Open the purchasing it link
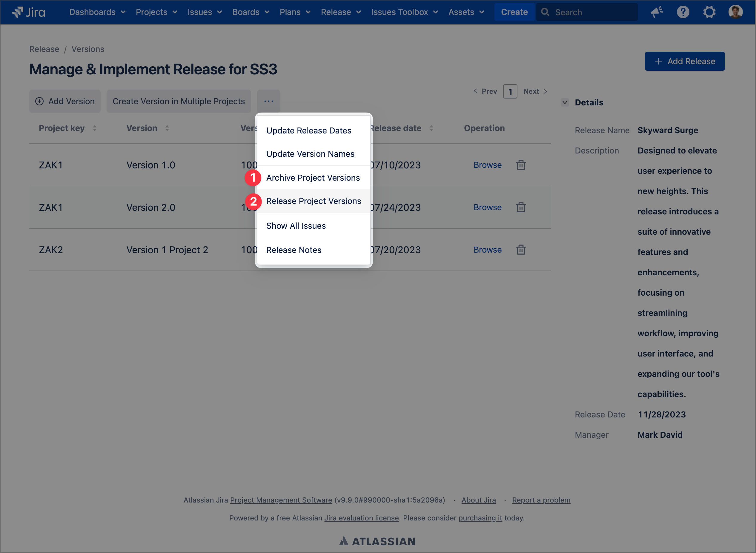756x553 pixels. pyautogui.click(x=480, y=518)
